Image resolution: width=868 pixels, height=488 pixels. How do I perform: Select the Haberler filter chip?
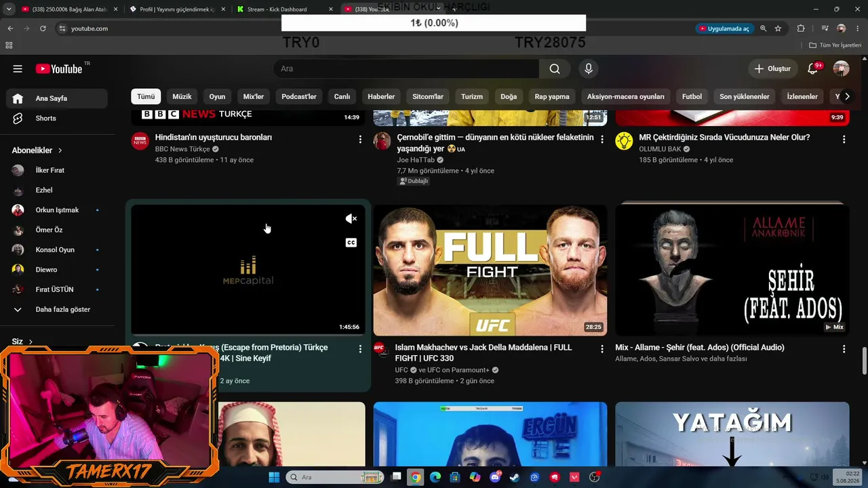[381, 96]
